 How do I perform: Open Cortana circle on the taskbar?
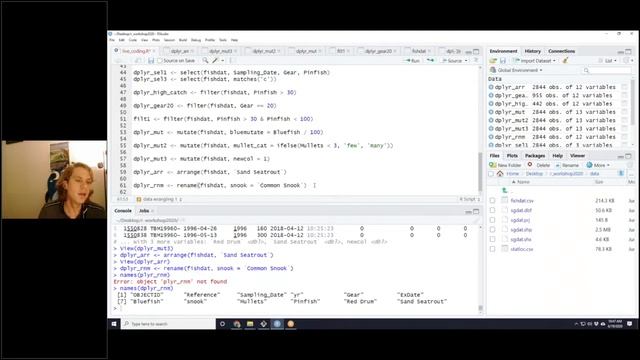coord(222,324)
